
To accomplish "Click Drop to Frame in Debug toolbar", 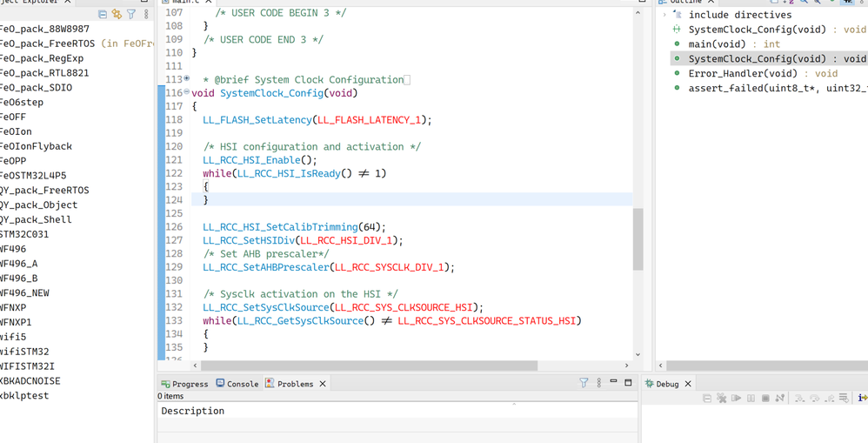I will 844,398.
